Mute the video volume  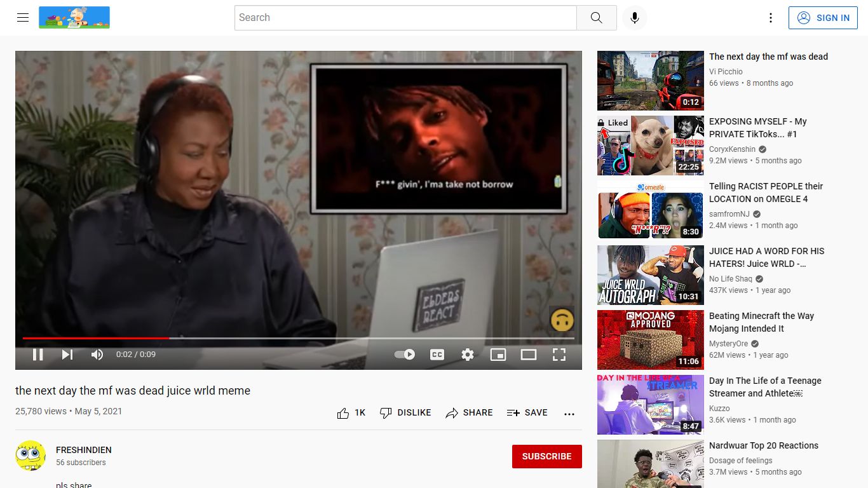pos(97,355)
